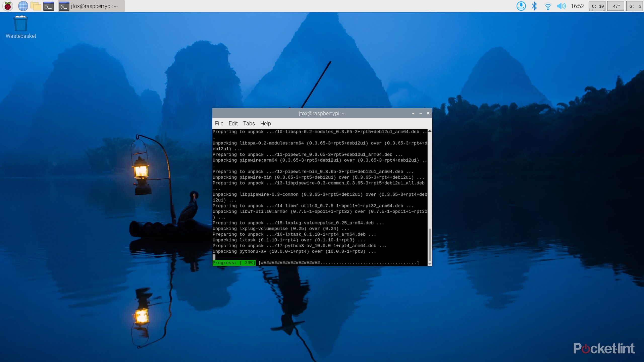Open the applications menu via Raspberry Pi icon
The height and width of the screenshot is (362, 644).
tap(8, 6)
